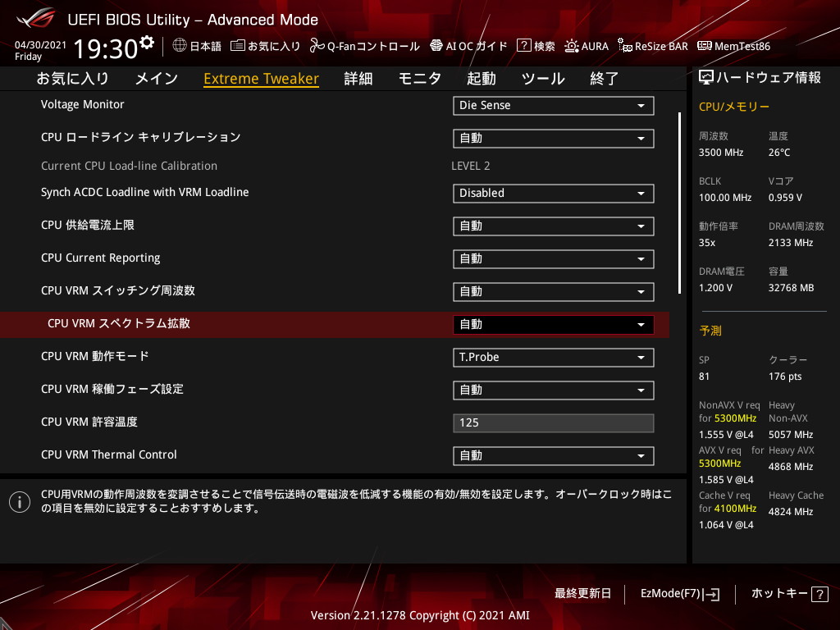Click the Voltage Monitor label
The height and width of the screenshot is (630, 840).
(x=83, y=104)
